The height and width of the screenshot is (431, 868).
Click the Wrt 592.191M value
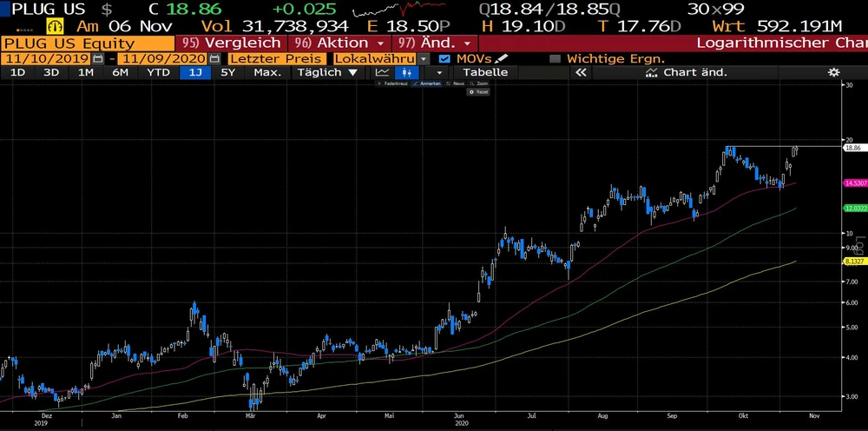click(777, 26)
